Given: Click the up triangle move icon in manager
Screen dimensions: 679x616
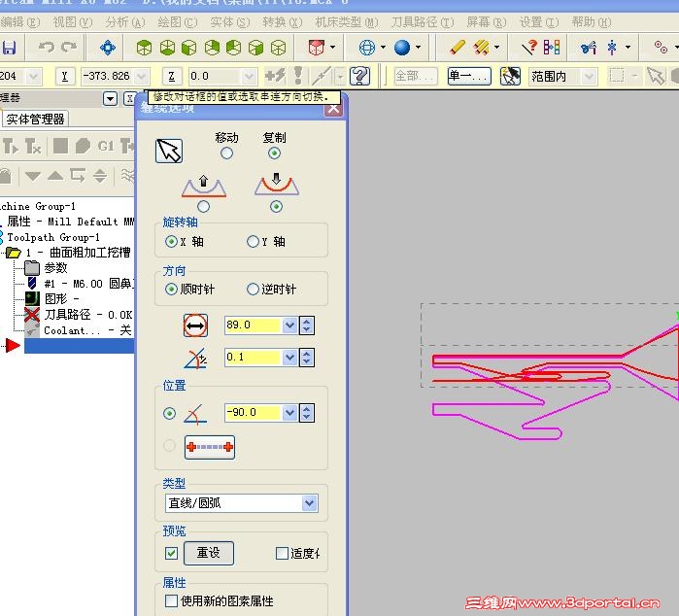Looking at the screenshot, I should pyautogui.click(x=55, y=176).
